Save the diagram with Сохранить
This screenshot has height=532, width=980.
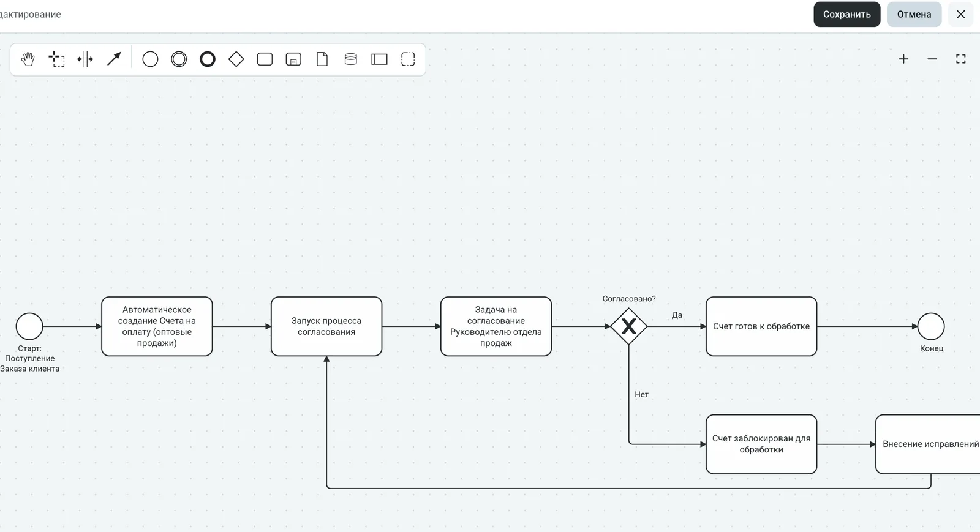[847, 15]
